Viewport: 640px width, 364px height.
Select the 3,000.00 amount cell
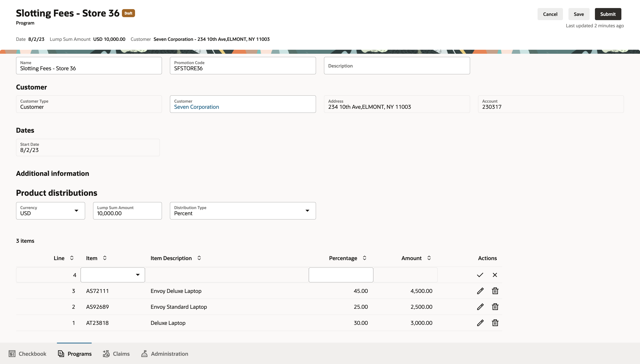point(421,323)
